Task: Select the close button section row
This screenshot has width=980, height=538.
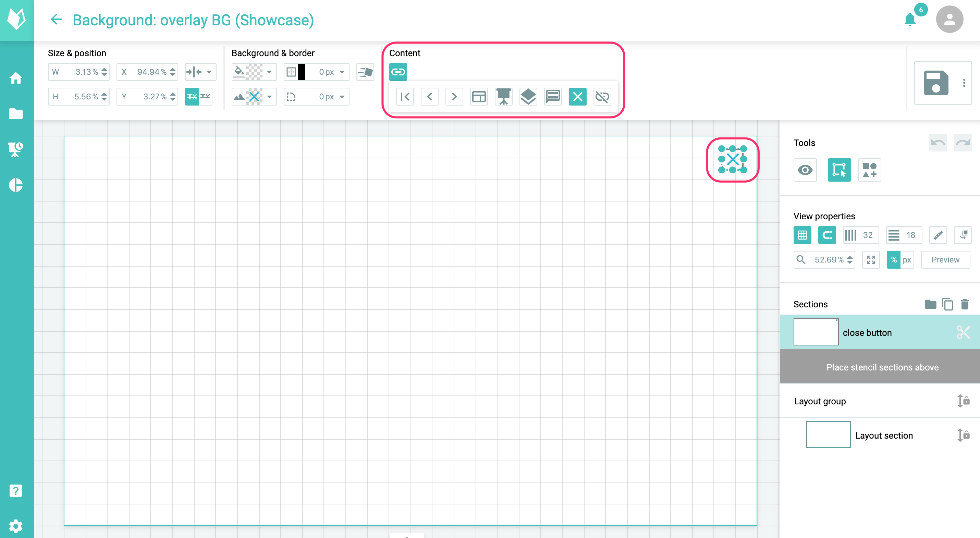Action: pyautogui.click(x=880, y=332)
